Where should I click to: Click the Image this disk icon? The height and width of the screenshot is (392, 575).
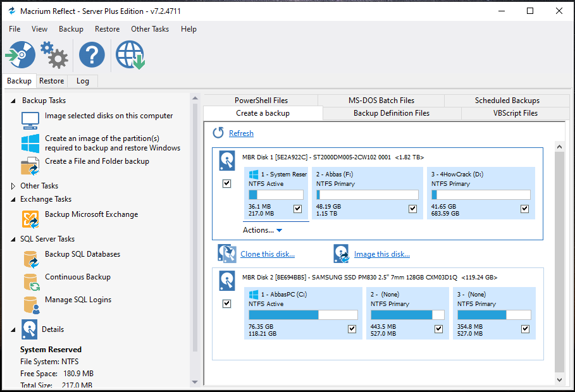click(341, 254)
